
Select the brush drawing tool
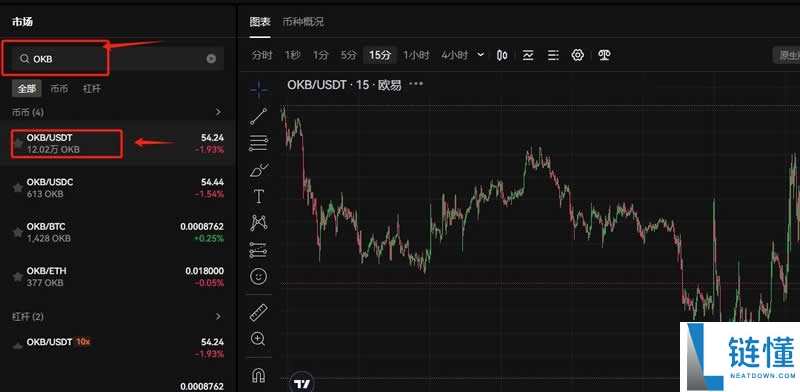click(259, 170)
